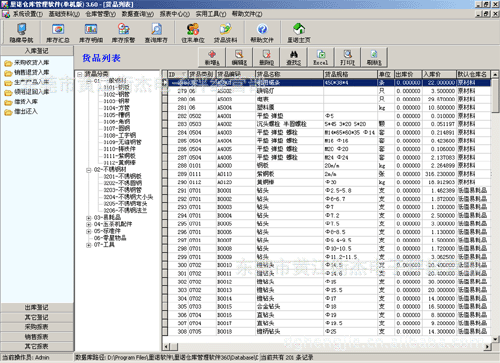
Task: Sort by the 货品名称 column header
Action: click(289, 74)
